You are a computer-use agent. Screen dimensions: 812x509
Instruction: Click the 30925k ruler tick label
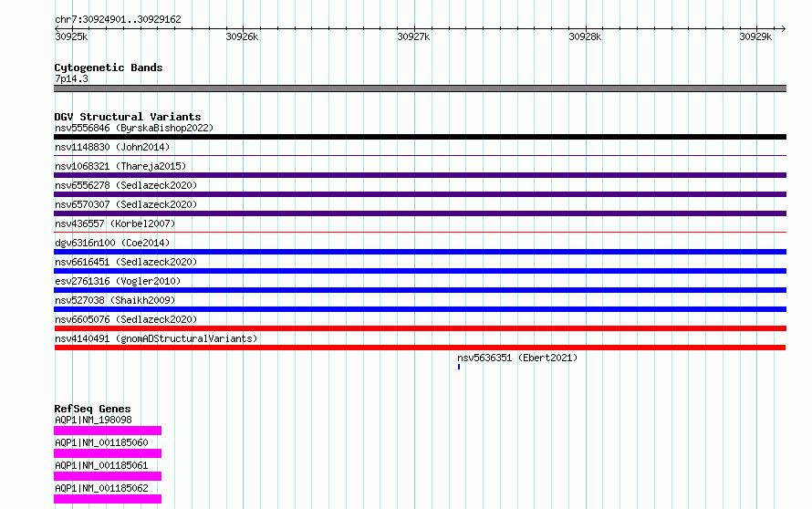[71, 36]
